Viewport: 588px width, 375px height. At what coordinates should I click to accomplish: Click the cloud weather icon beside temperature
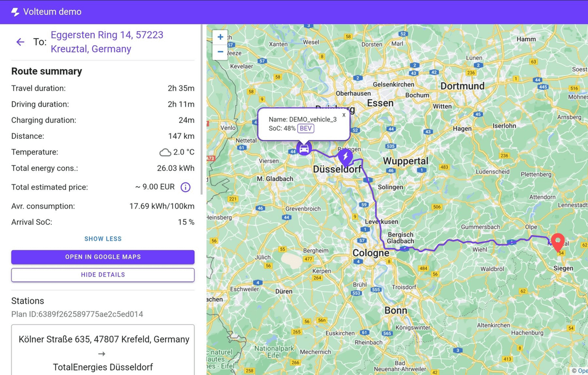coord(165,152)
